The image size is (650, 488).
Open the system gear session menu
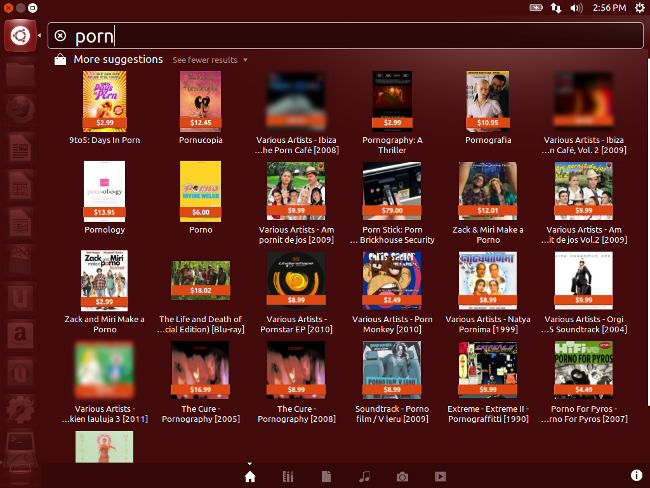coord(639,7)
